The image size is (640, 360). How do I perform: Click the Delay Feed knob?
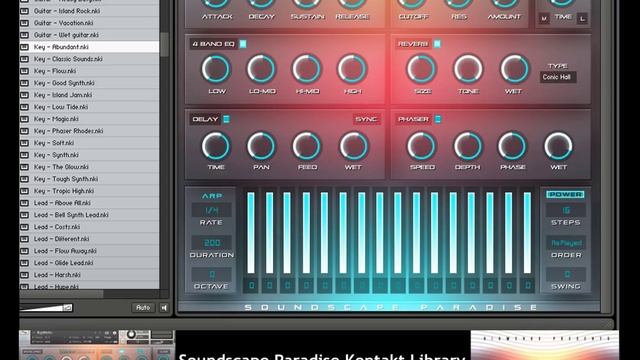pos(307,146)
